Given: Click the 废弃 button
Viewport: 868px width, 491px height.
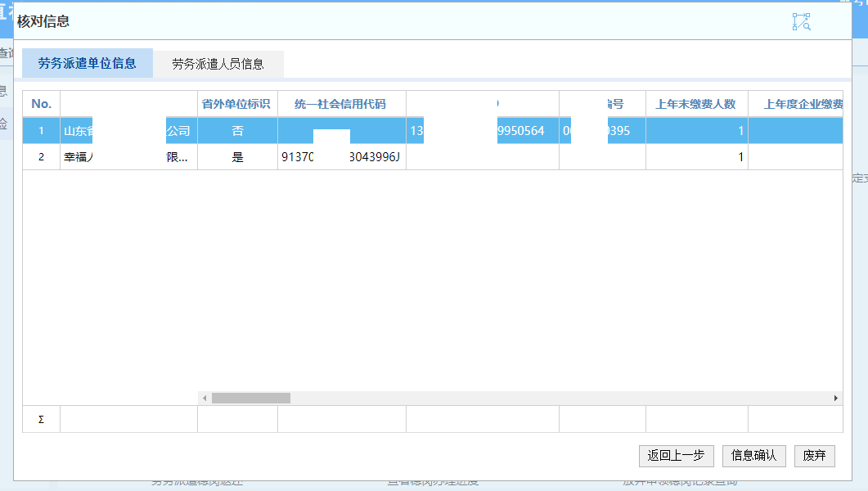Looking at the screenshot, I should (814, 456).
